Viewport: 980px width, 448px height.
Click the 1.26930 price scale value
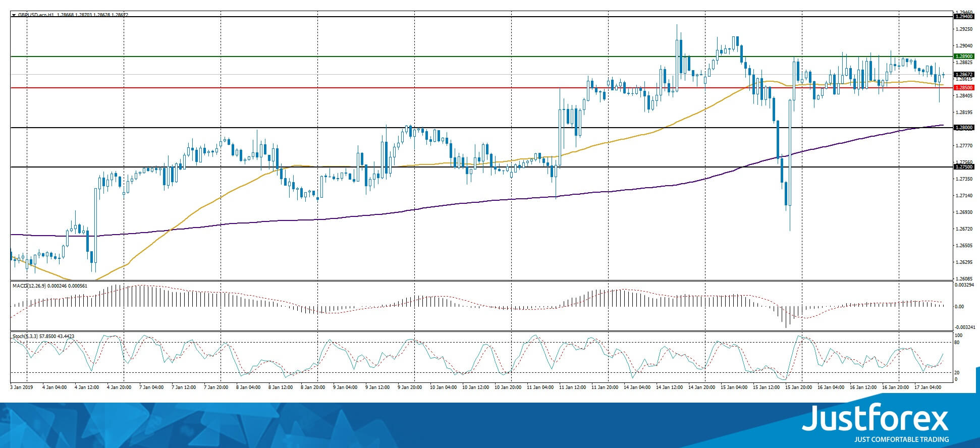click(964, 212)
